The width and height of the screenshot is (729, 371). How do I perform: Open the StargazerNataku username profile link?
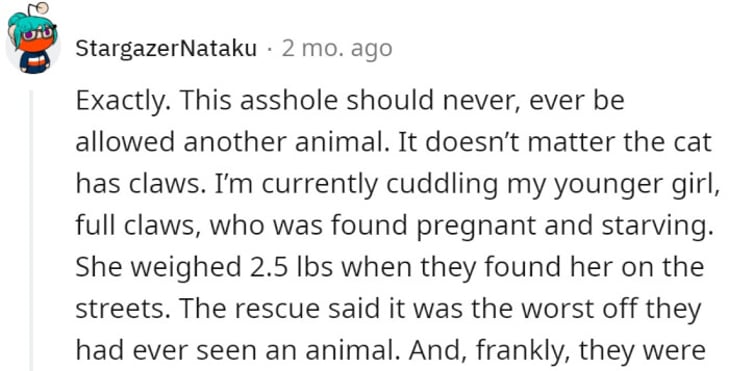pos(166,48)
